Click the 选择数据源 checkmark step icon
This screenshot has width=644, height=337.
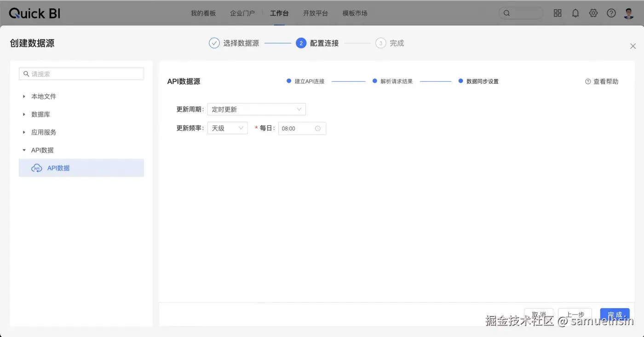[214, 43]
